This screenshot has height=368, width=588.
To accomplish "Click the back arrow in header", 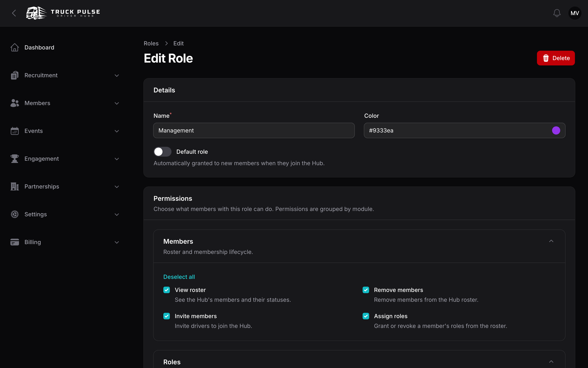I will pyautogui.click(x=14, y=13).
